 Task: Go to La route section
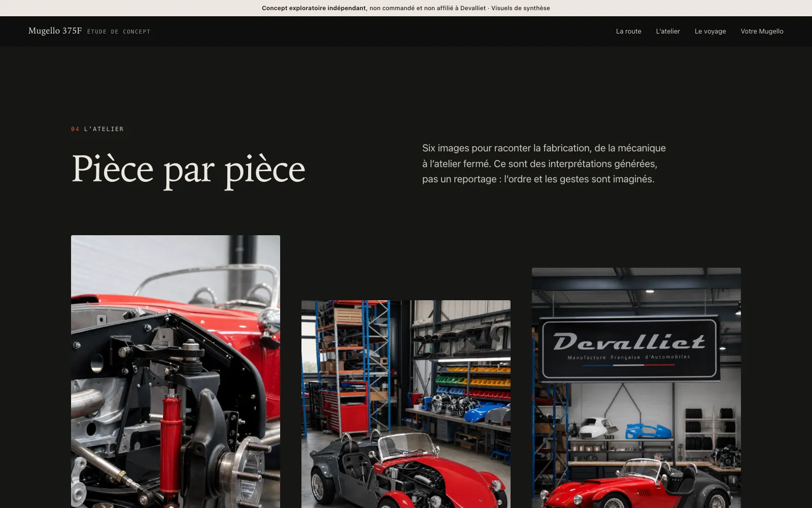(x=628, y=31)
